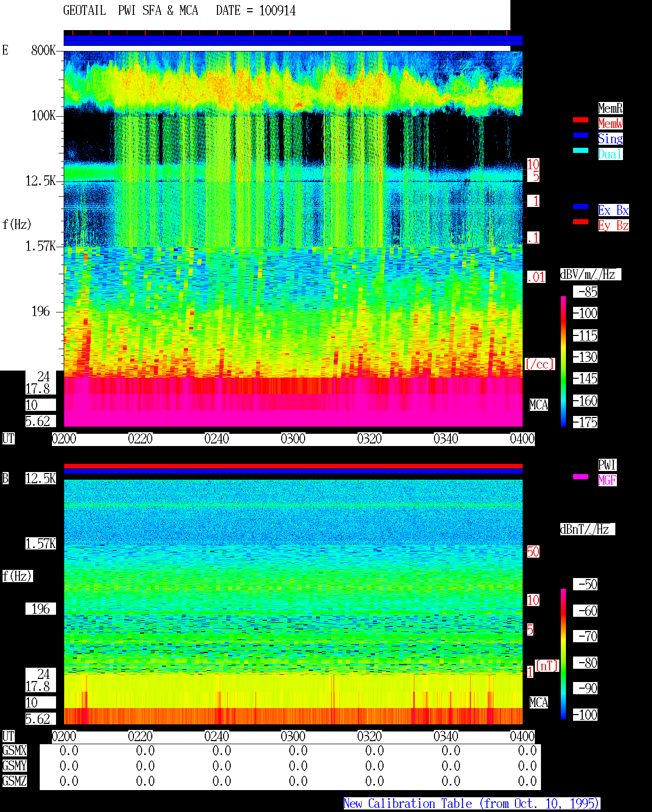Click the dBV/m electric field color scale bar
The width and height of the screenshot is (652, 812).
pyautogui.click(x=563, y=361)
